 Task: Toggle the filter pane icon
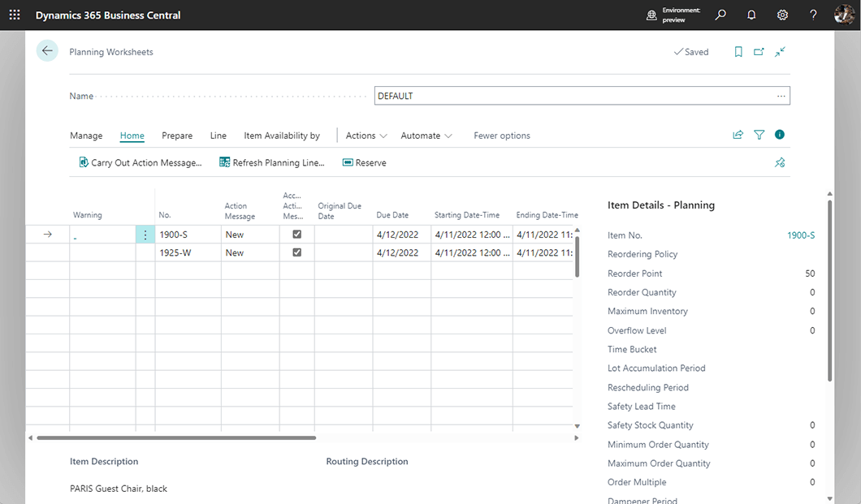[759, 136]
